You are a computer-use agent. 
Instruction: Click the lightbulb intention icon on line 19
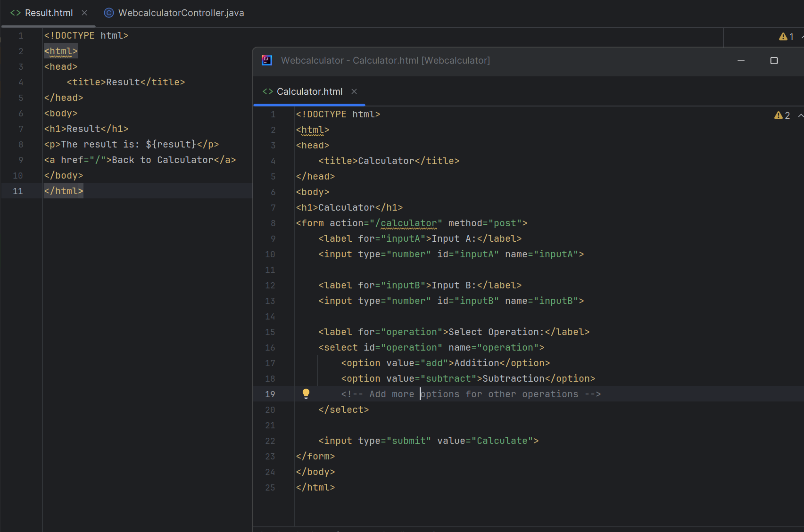tap(306, 393)
